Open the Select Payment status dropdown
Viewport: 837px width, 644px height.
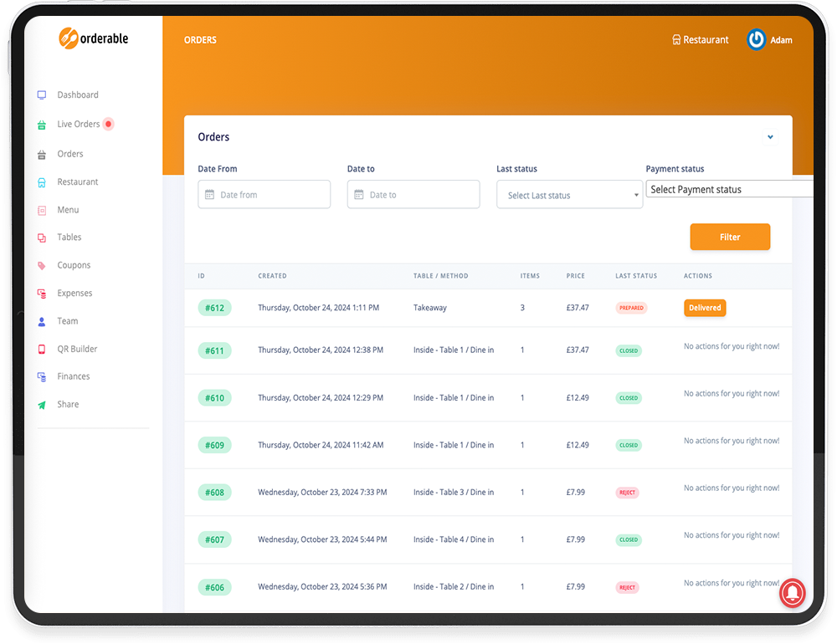point(728,190)
